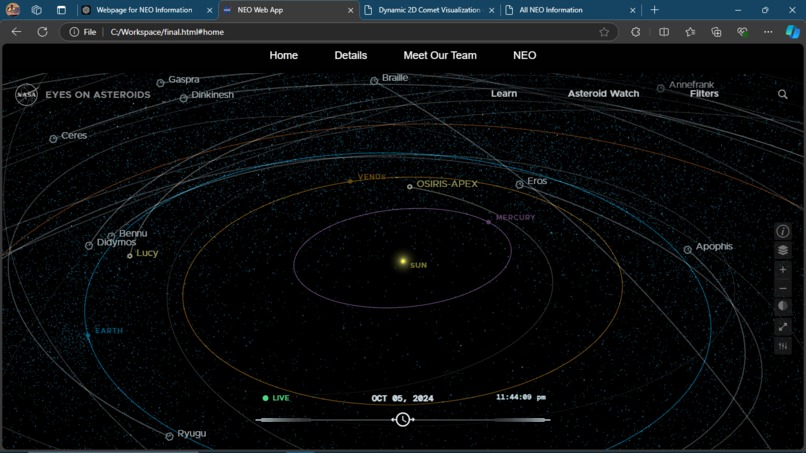The height and width of the screenshot is (453, 806).
Task: Switch to All NEO Information tab
Action: point(571,10)
